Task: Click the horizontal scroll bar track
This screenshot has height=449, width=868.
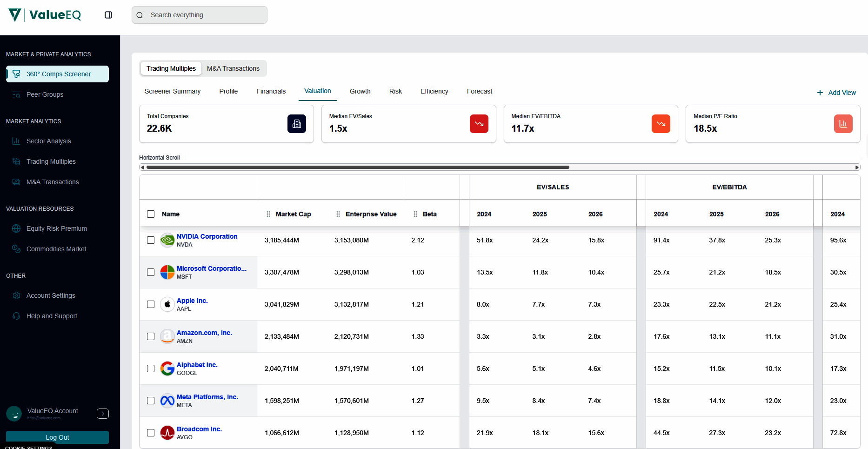Action: [x=712, y=167]
